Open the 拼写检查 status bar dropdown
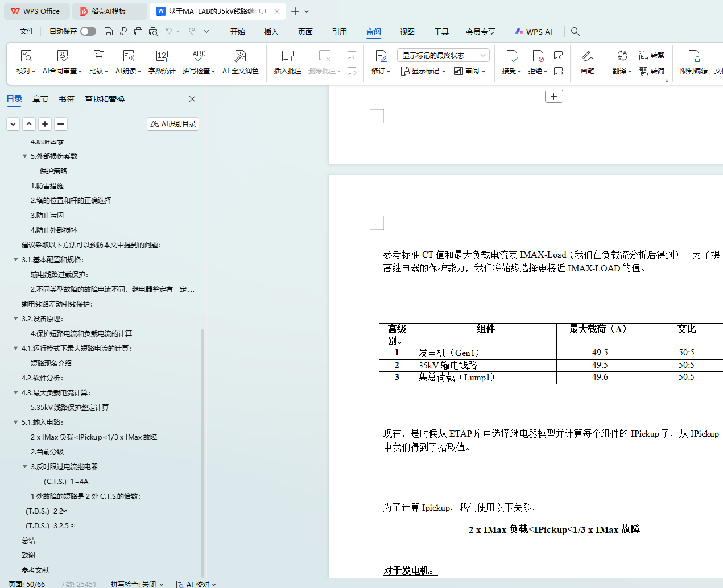Image resolution: width=723 pixels, height=588 pixels. [137, 584]
